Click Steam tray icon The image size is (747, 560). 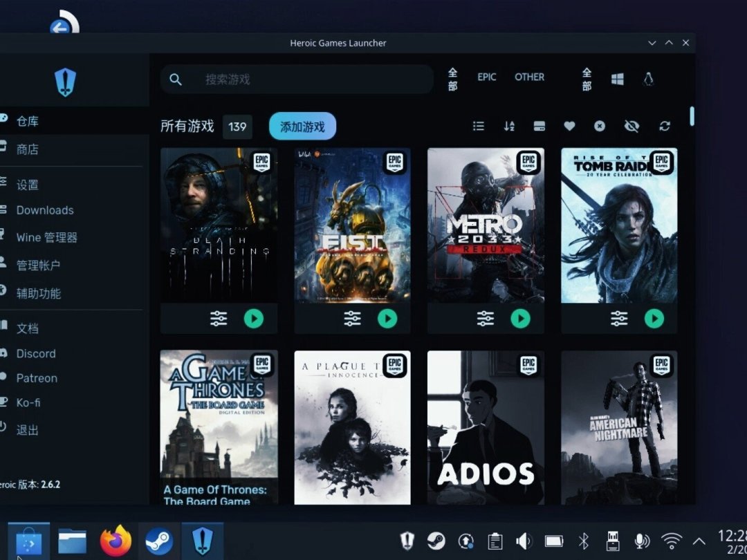pyautogui.click(x=436, y=541)
